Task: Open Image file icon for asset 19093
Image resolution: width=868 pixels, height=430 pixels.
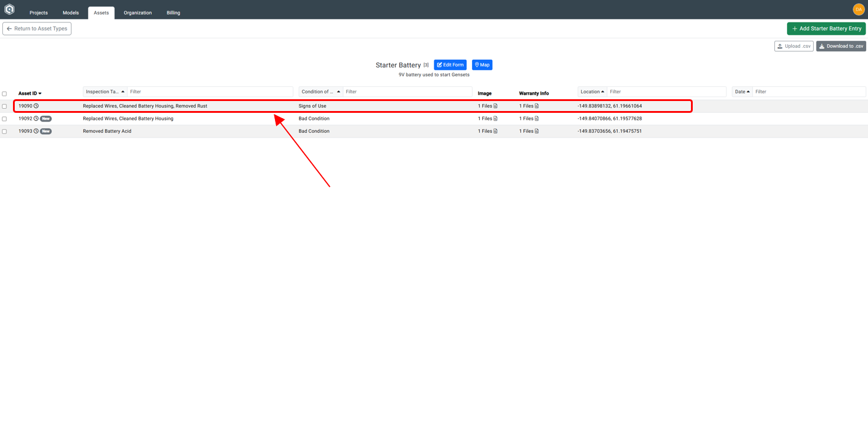Action: pos(496,131)
